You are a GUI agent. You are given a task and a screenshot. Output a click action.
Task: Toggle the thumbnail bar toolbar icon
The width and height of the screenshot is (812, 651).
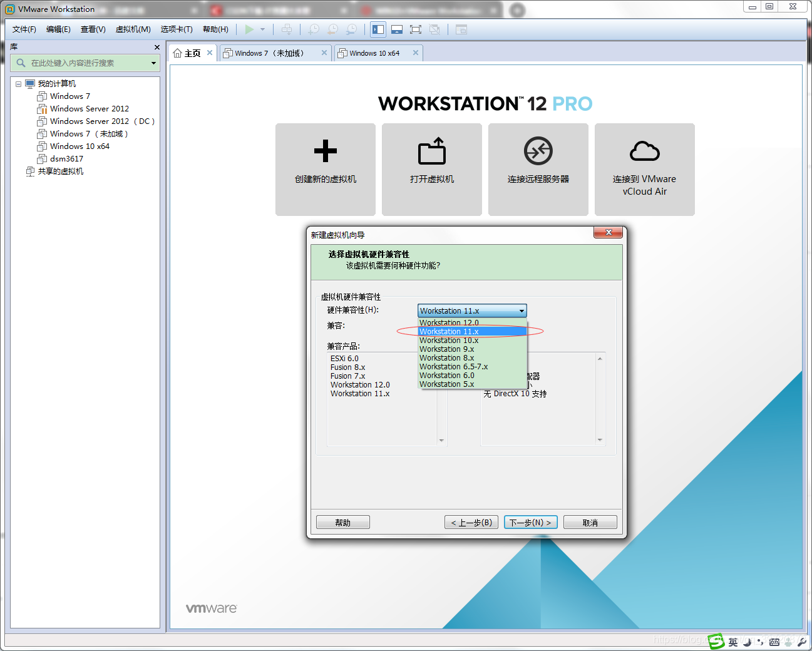(x=396, y=29)
